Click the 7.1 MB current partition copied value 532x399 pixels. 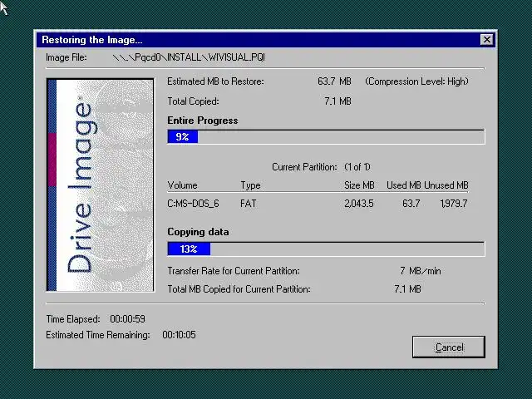coord(407,289)
